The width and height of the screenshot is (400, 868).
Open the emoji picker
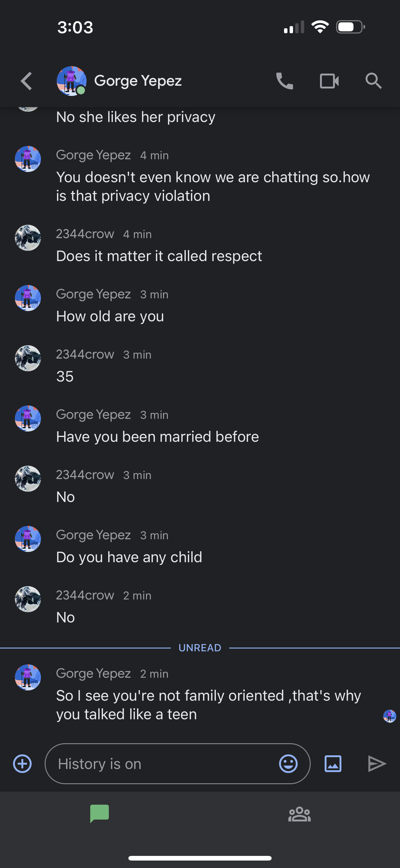click(x=288, y=764)
